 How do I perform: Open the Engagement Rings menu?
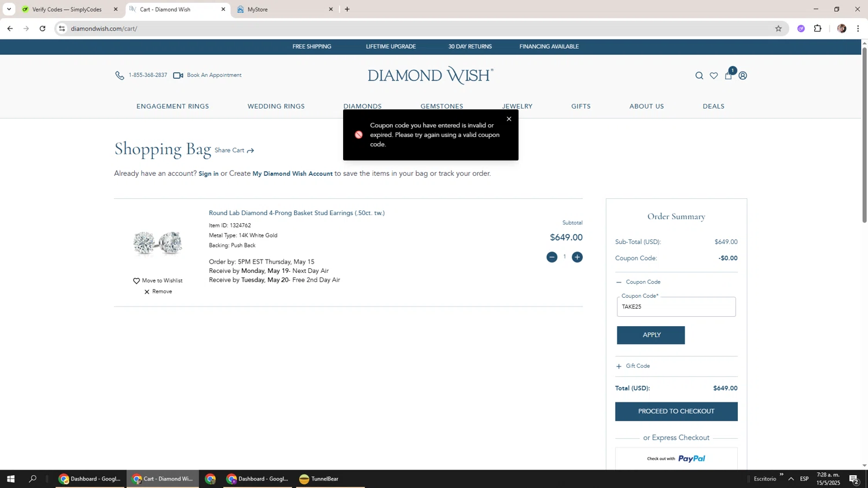tap(172, 106)
